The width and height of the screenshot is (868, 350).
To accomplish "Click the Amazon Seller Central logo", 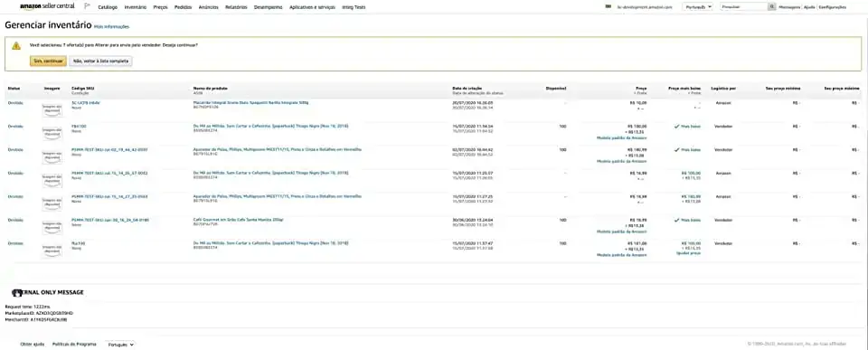I will pyautogui.click(x=46, y=6).
